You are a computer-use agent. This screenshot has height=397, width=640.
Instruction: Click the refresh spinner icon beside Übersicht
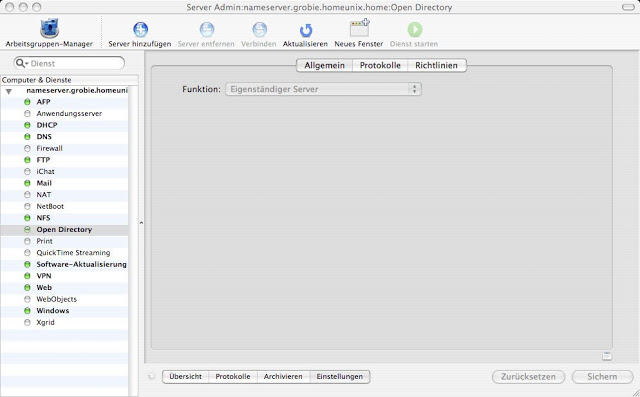(152, 377)
